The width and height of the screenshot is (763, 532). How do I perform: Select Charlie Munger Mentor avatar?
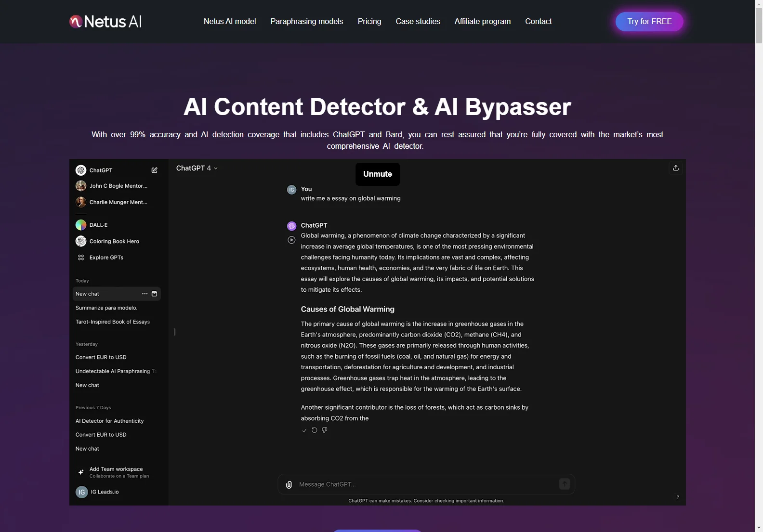pos(81,202)
